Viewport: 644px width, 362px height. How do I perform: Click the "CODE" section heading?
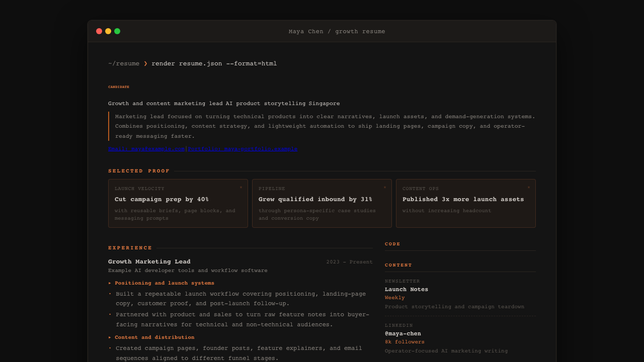tap(393, 244)
